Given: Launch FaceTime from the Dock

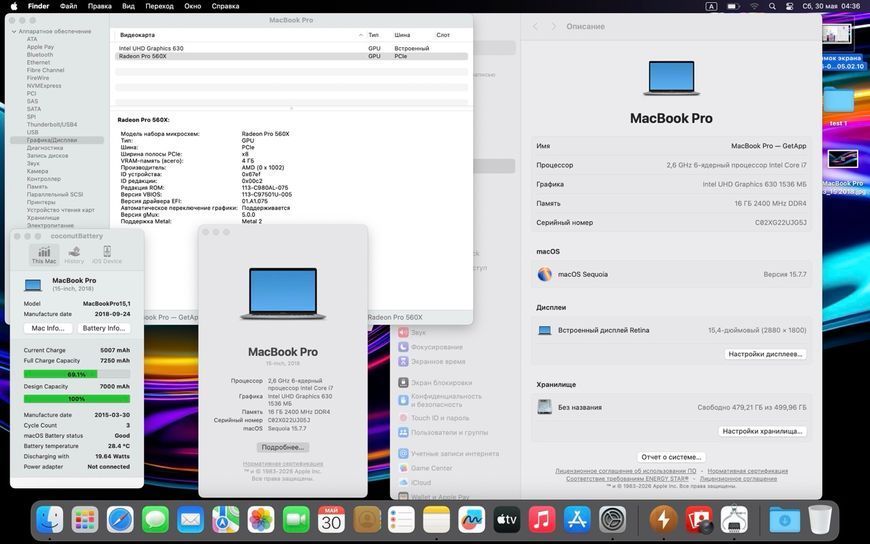Looking at the screenshot, I should (x=296, y=520).
